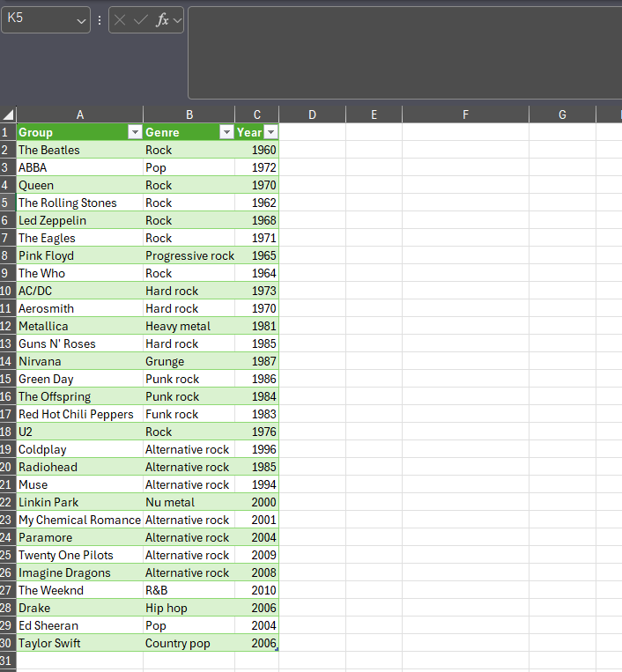The height and width of the screenshot is (672, 622).
Task: Select row 22 header
Action: pyautogui.click(x=8, y=502)
